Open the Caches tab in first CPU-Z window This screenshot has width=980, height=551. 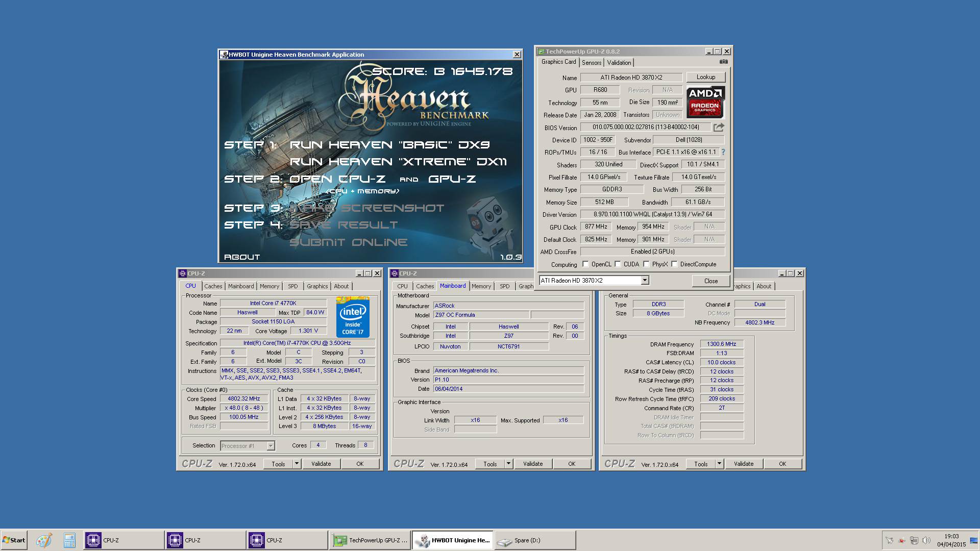(x=213, y=286)
